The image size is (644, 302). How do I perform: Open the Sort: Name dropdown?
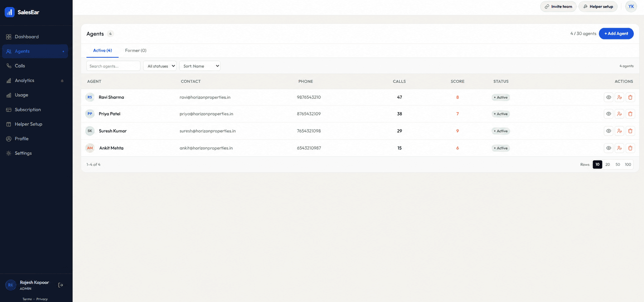click(x=200, y=66)
